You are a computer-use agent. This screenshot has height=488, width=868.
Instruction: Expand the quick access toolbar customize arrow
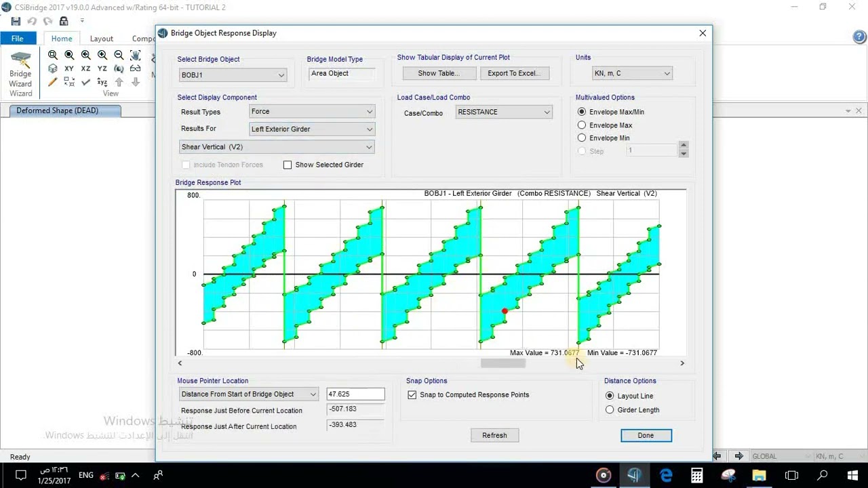82,22
